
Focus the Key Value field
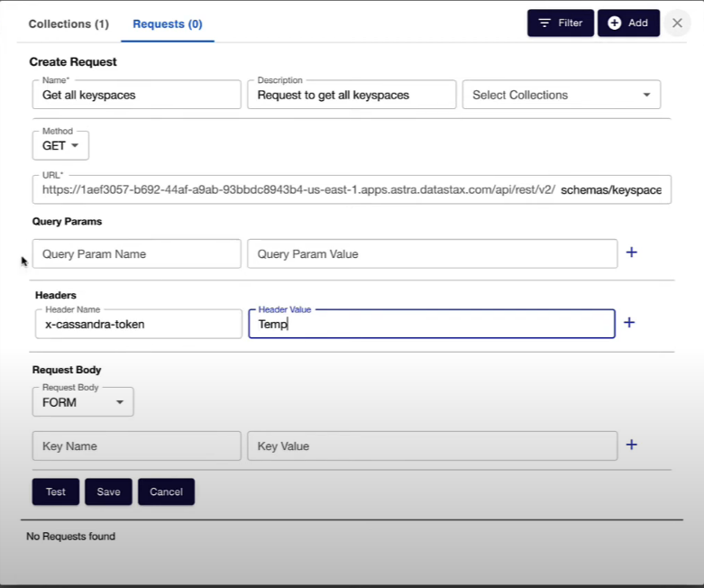tap(433, 446)
